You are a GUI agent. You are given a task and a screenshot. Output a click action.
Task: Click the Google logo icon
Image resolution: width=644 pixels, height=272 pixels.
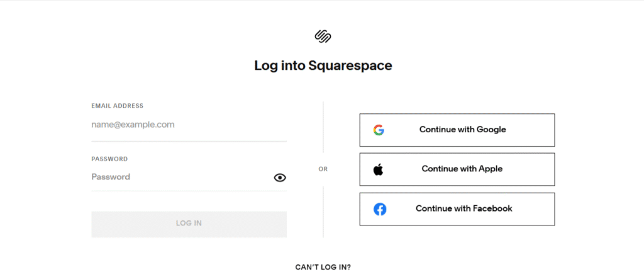pyautogui.click(x=378, y=130)
